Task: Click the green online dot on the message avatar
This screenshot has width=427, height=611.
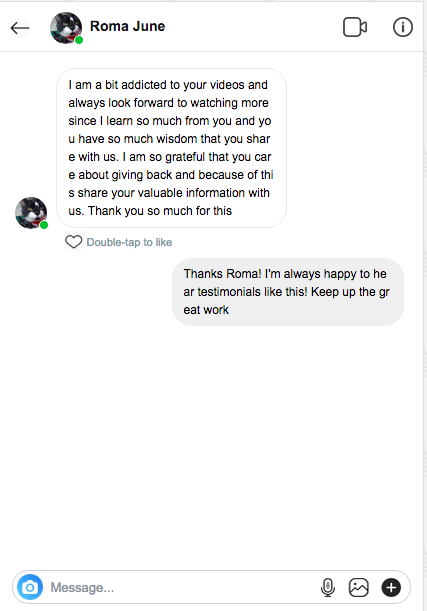Action: pyautogui.click(x=44, y=225)
